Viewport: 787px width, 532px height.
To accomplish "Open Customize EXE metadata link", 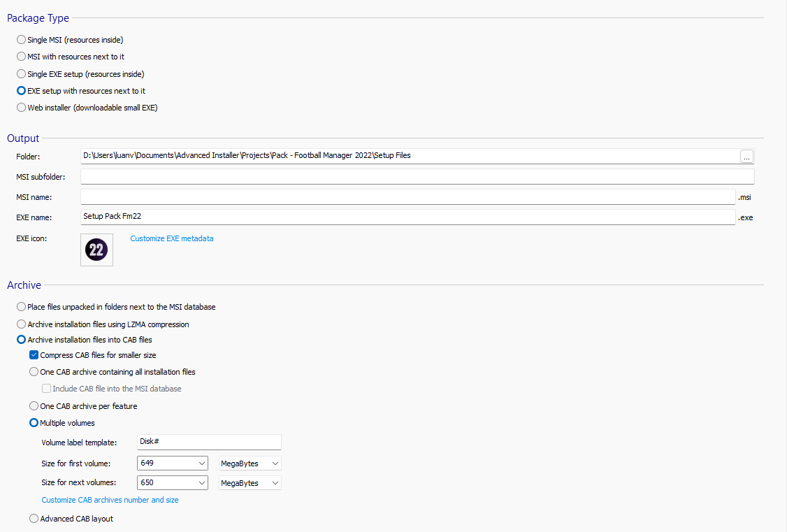I will pyautogui.click(x=172, y=238).
